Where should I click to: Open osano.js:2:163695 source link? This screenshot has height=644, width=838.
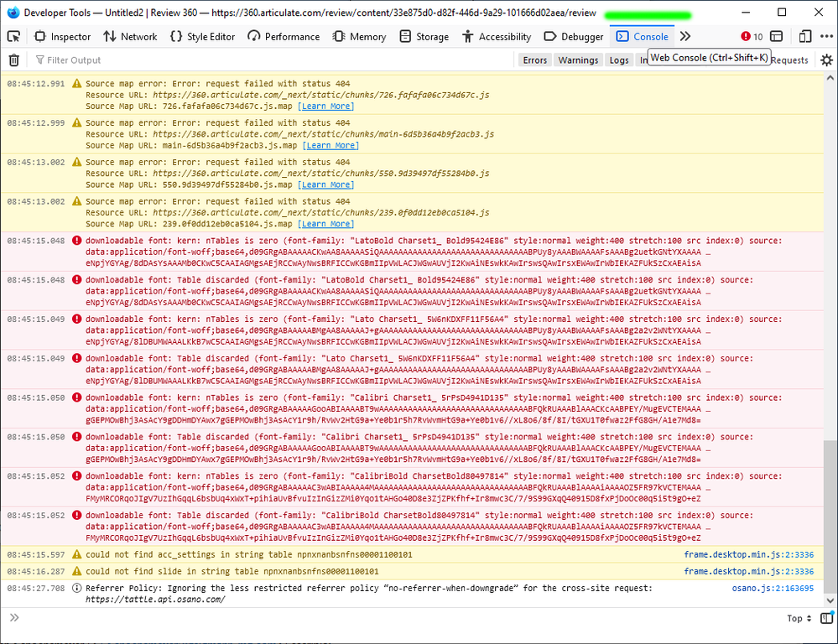772,589
